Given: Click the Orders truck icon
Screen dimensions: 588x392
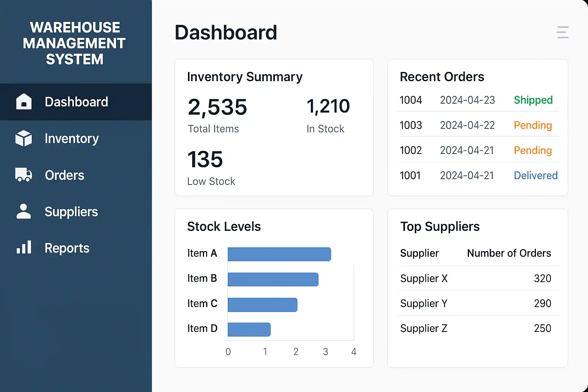Looking at the screenshot, I should [x=24, y=175].
